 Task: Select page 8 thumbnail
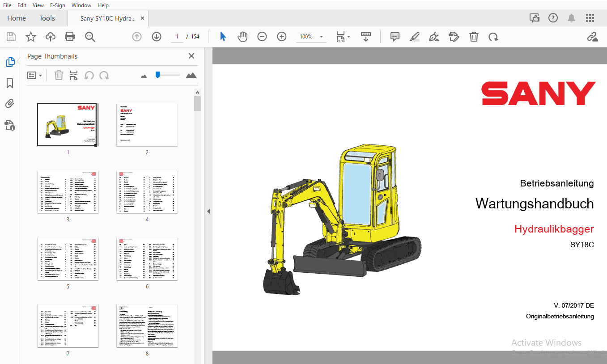coord(147,326)
